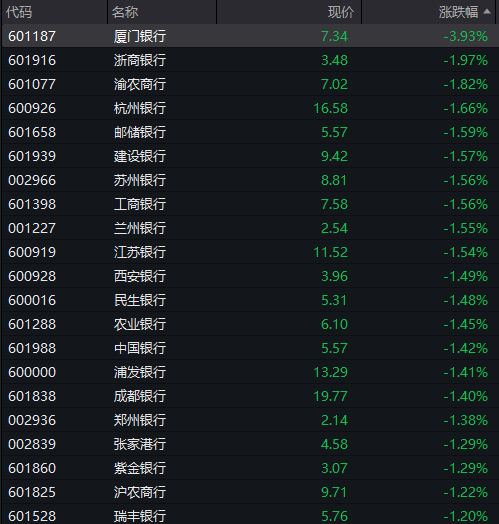Image resolution: width=499 pixels, height=524 pixels.
Task: Click stock code 002839
Action: (x=32, y=444)
